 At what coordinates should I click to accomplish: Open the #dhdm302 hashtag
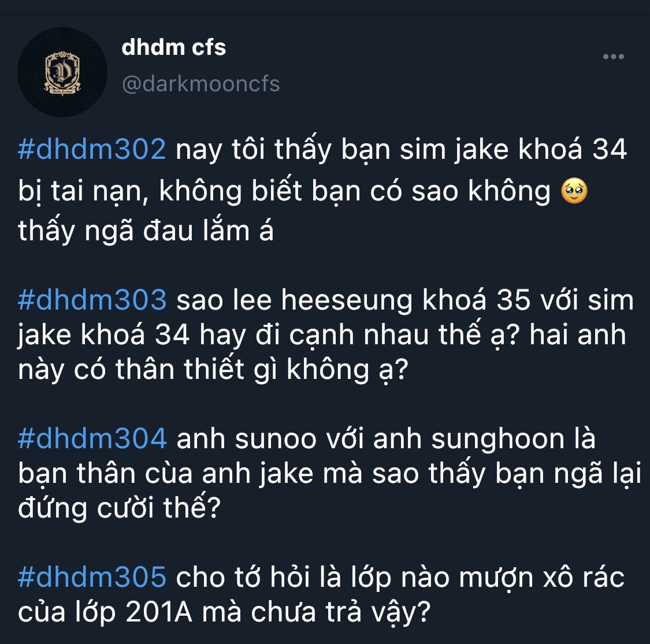tap(92, 149)
